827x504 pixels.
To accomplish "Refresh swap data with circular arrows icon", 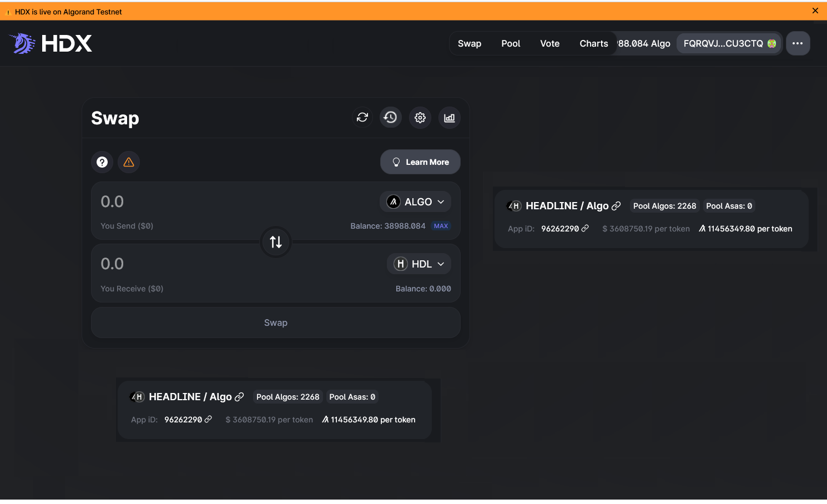I will (x=362, y=117).
